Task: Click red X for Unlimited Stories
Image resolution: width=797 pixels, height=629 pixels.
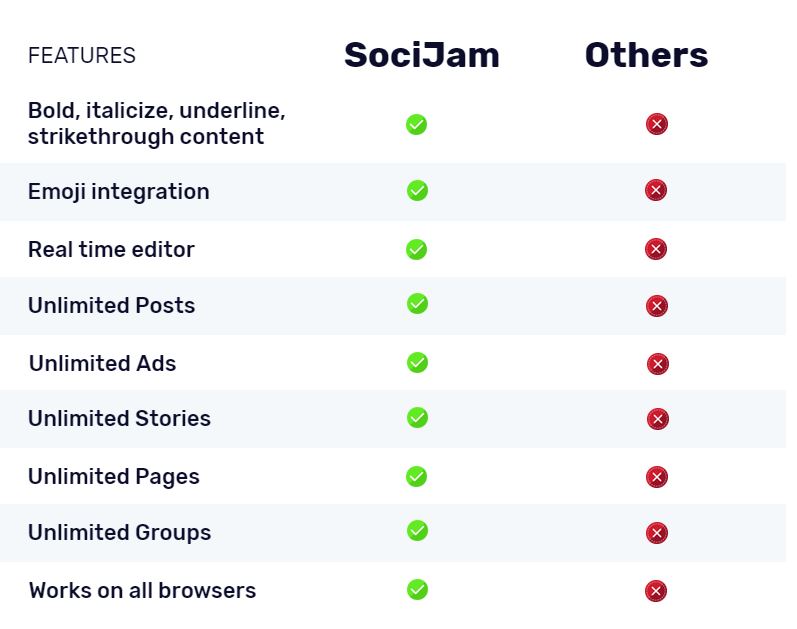Action: coord(657,419)
